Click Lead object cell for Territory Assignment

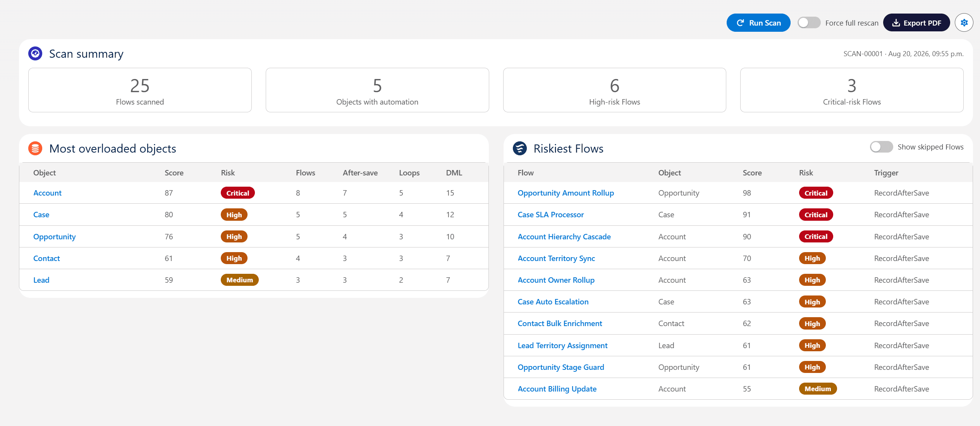point(666,345)
